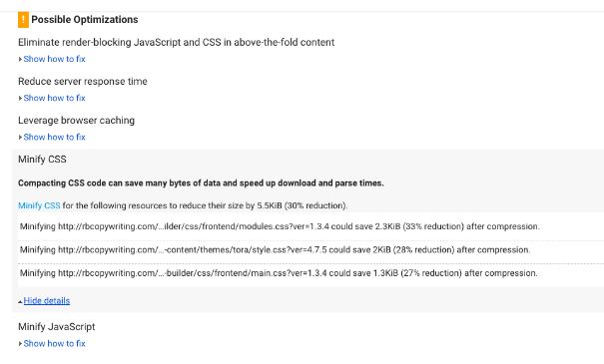The height and width of the screenshot is (364, 604).
Task: Click the Hide details collapse triangle
Action: click(20, 301)
